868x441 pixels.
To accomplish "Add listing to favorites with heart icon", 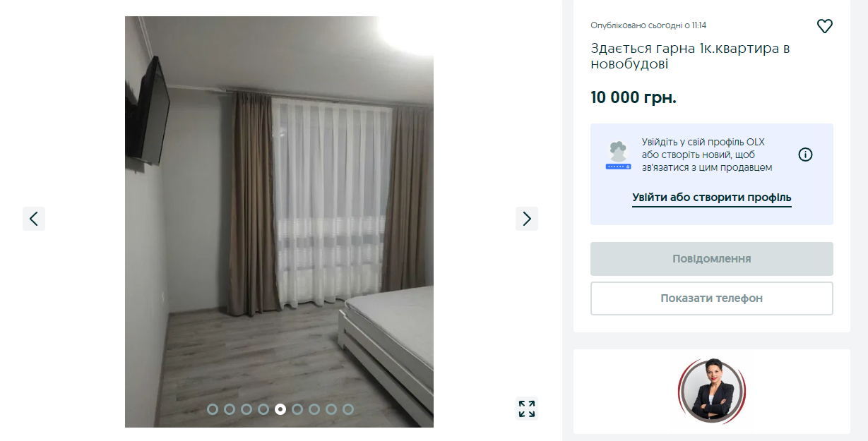I will pyautogui.click(x=824, y=26).
